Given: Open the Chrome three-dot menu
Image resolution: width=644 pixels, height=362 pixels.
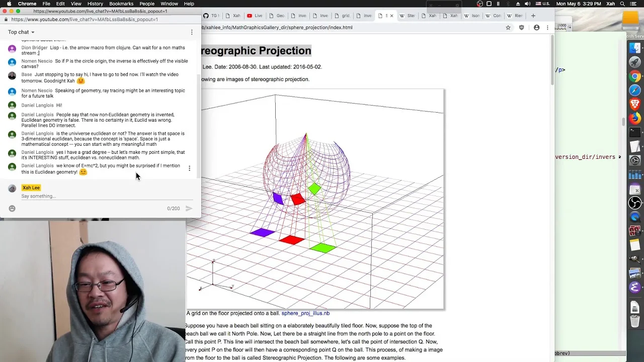Looking at the screenshot, I should click(547, 28).
